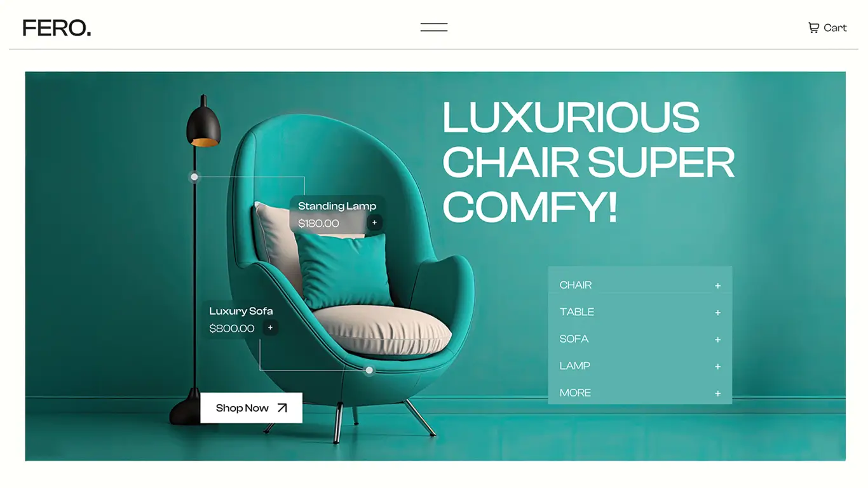The width and height of the screenshot is (868, 488).
Task: Add Luxury Sofa with plus icon
Action: click(x=270, y=328)
